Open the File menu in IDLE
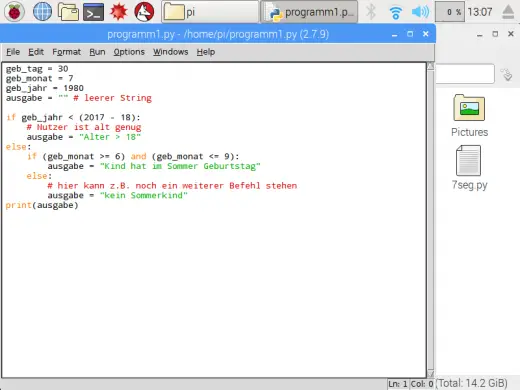520x390 pixels. coord(13,52)
